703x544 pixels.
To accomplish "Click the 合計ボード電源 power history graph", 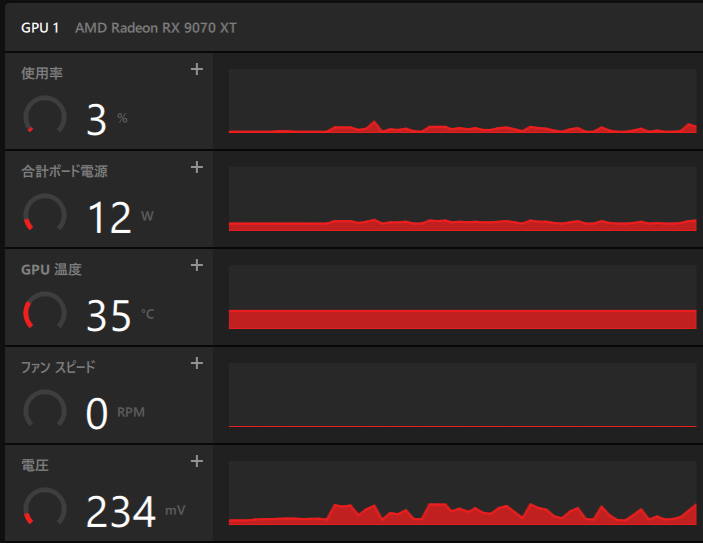I will pyautogui.click(x=462, y=199).
